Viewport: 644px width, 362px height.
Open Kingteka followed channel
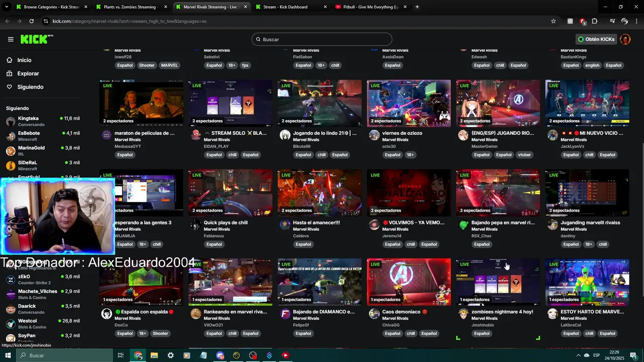[42, 121]
